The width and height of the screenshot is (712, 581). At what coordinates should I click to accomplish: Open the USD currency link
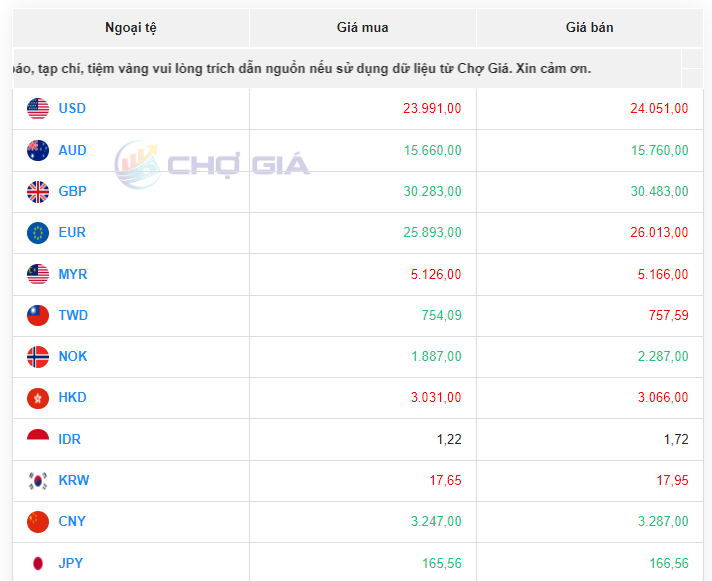tap(72, 109)
